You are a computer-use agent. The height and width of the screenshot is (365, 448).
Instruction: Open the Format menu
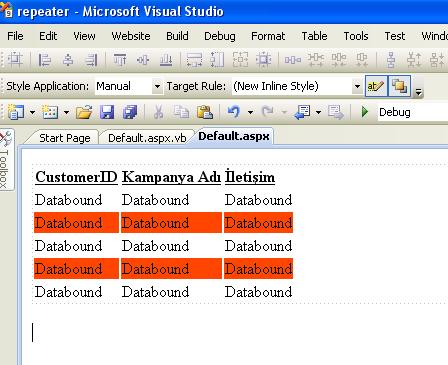[268, 36]
